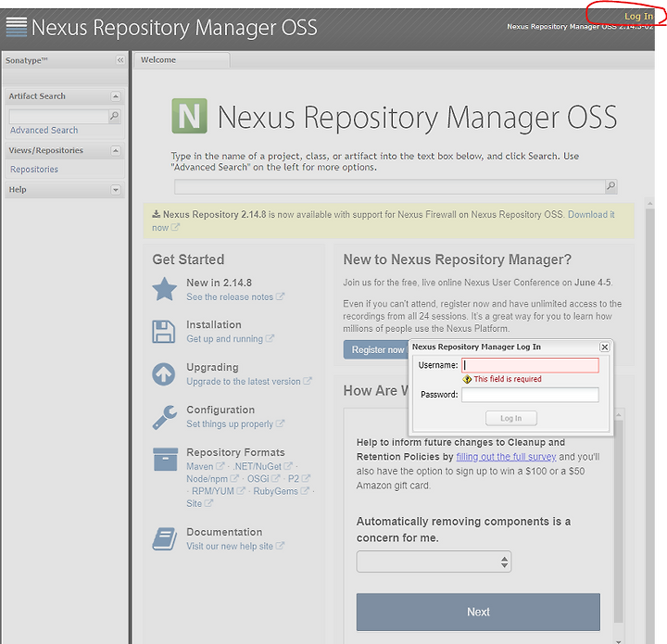Viewport: 667px width, 644px height.
Task: Click the Artifact Search magnifier icon
Action: (x=115, y=116)
